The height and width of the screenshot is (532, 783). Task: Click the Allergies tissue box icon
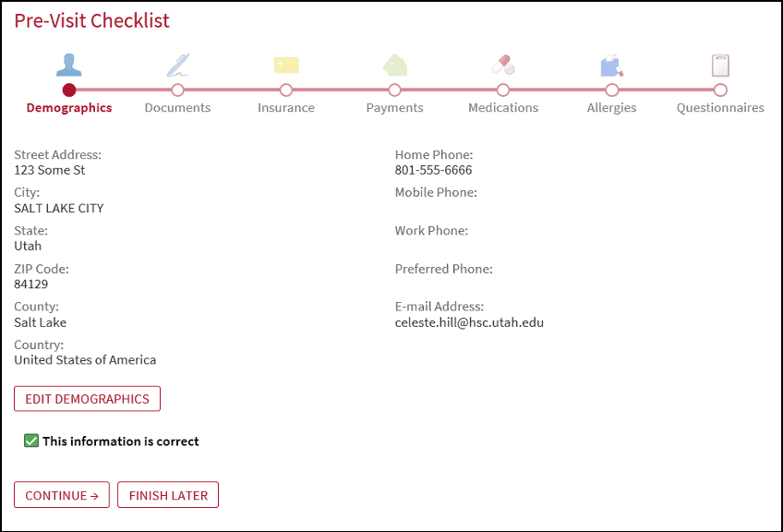(x=611, y=65)
